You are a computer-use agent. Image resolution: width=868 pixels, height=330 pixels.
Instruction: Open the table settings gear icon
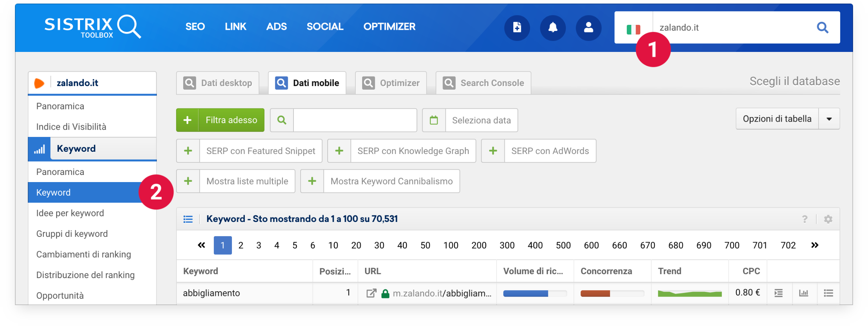828,219
